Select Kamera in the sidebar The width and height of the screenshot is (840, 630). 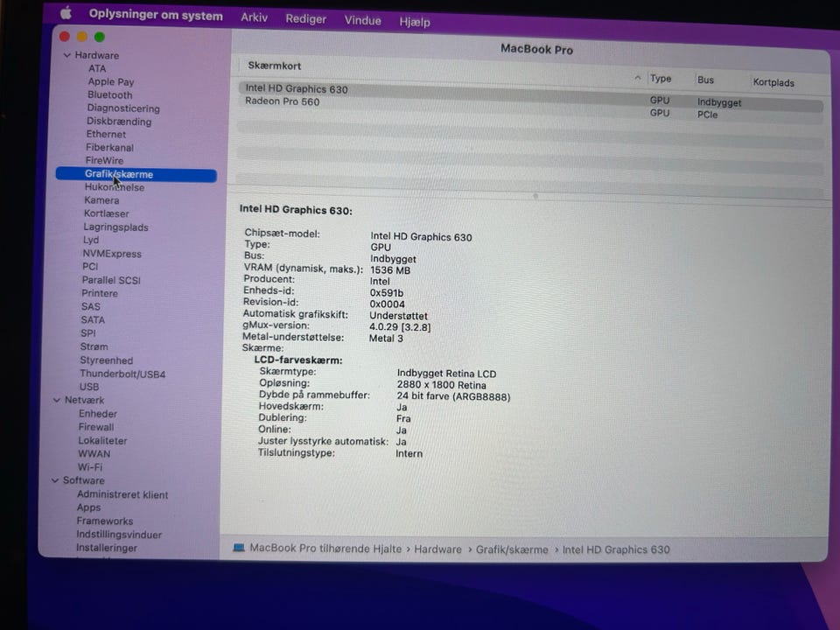(x=101, y=200)
